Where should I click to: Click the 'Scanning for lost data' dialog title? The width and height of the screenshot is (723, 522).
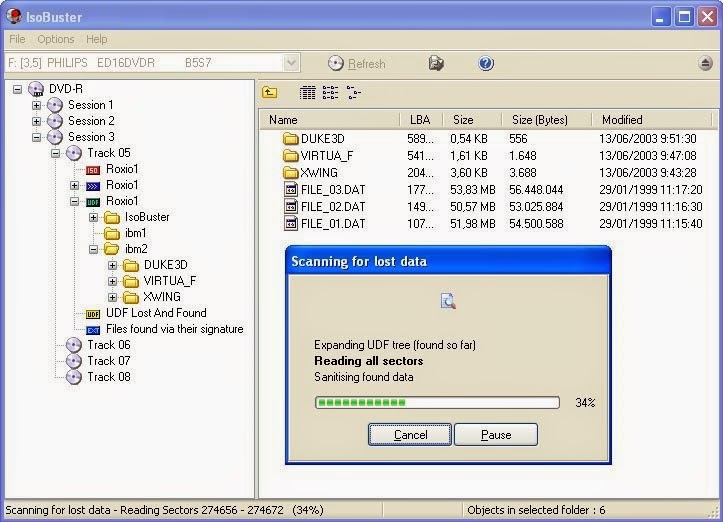(x=359, y=261)
